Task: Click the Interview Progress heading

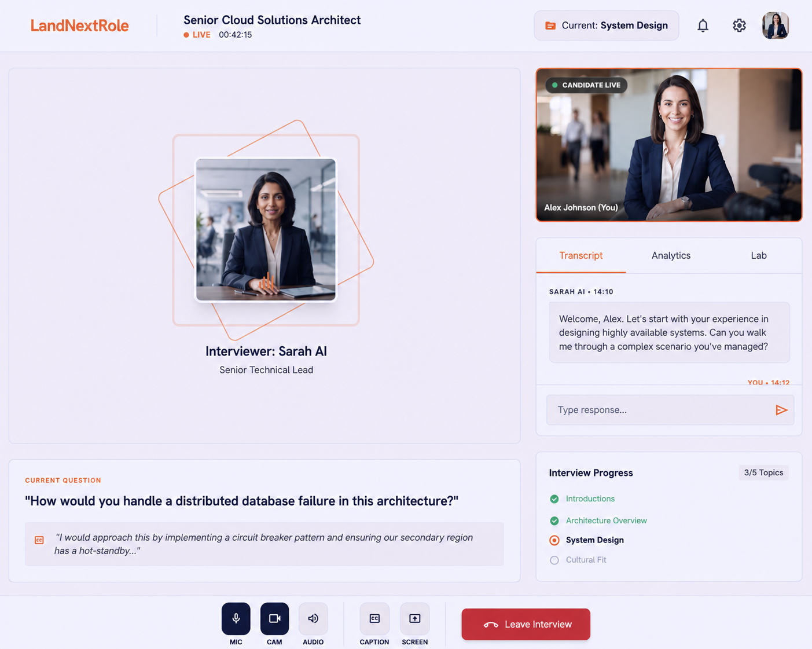Action: (591, 473)
